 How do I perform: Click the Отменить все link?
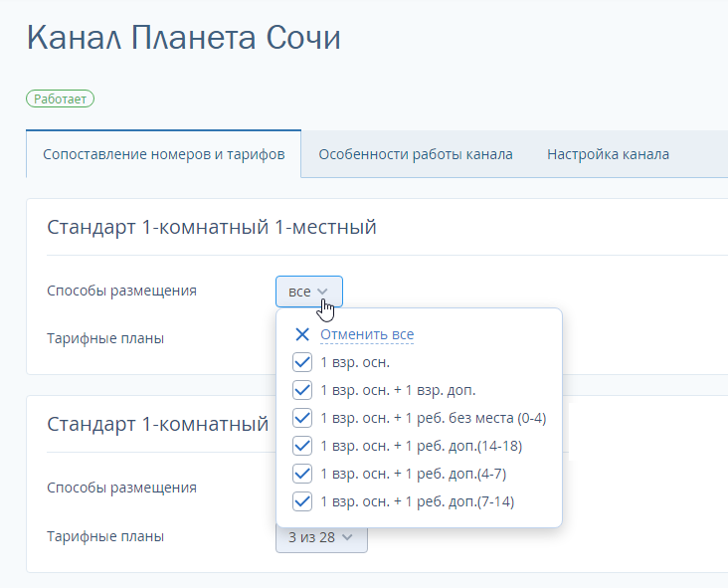pos(367,334)
